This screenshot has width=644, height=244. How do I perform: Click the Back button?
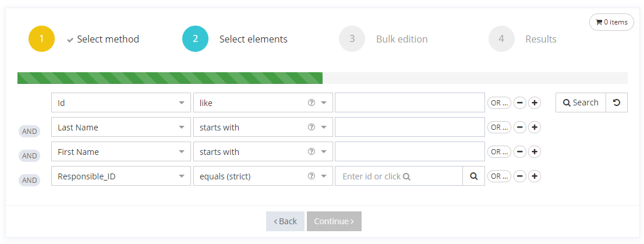click(x=285, y=221)
